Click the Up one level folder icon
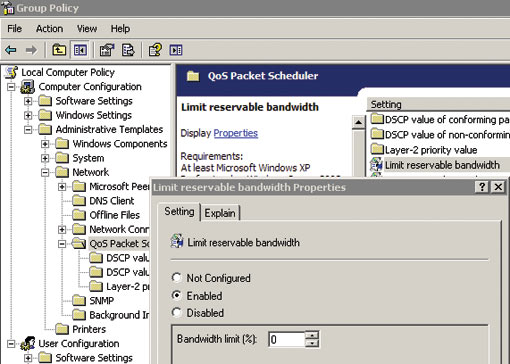The height and width of the screenshot is (364, 510). [x=59, y=50]
